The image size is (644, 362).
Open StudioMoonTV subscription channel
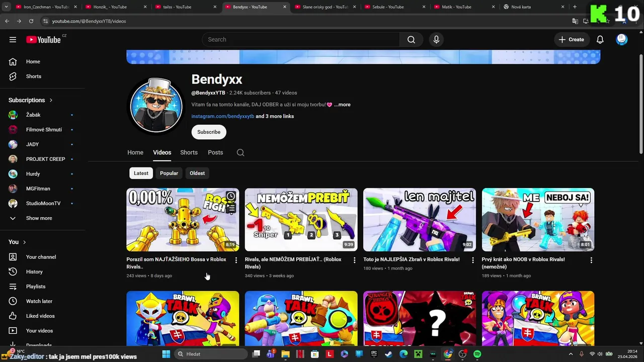(x=42, y=204)
